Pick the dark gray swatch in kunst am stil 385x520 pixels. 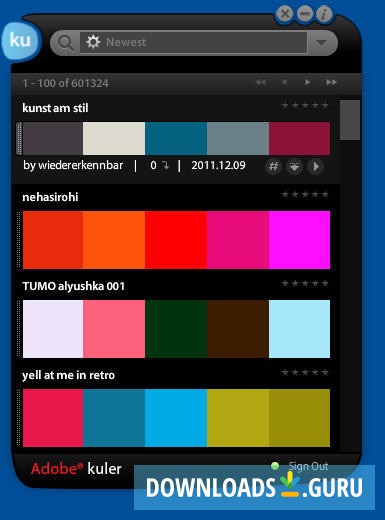[x=53, y=138]
